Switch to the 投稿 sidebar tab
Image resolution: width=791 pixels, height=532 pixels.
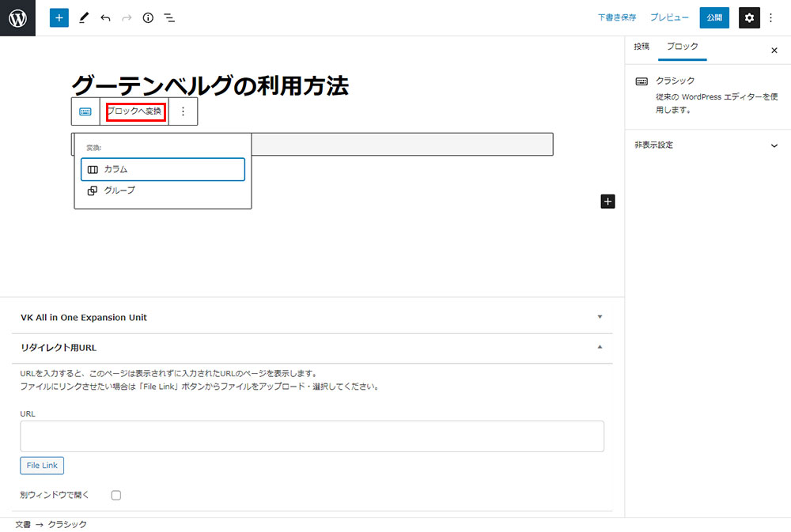click(642, 47)
